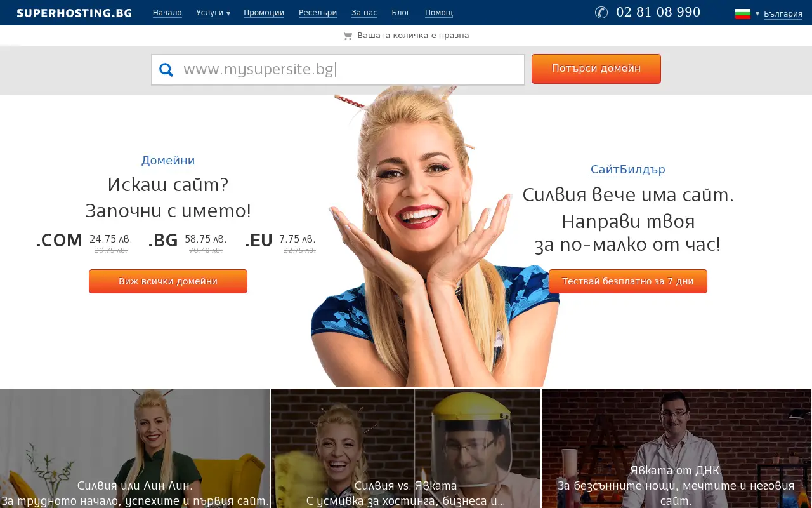This screenshot has height=508, width=812.
Task: Click the 58.75 лв. price
Action: (206, 239)
